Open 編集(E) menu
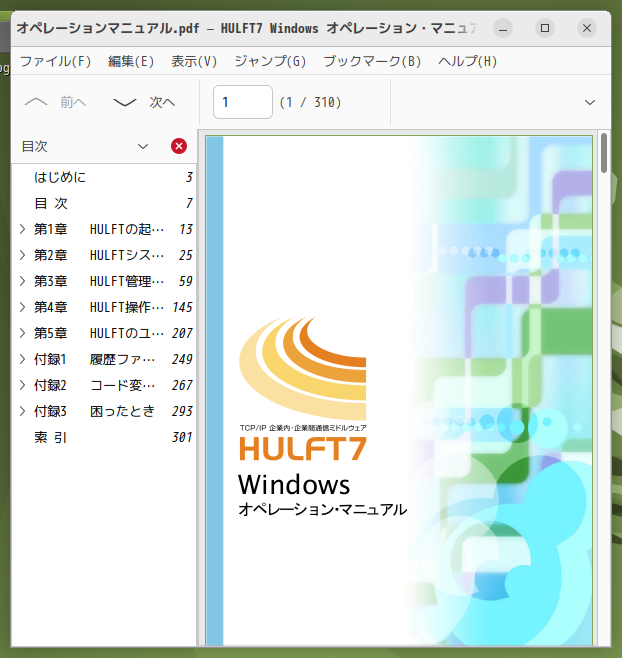 [x=131, y=61]
